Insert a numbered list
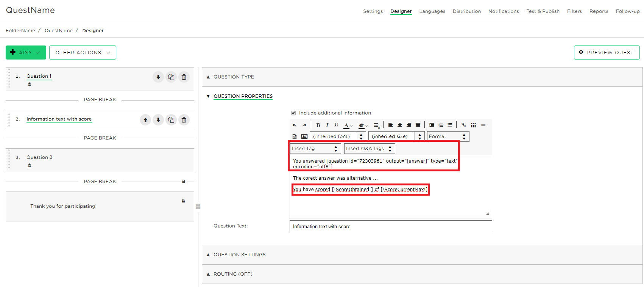644x287 pixels. 441,125
